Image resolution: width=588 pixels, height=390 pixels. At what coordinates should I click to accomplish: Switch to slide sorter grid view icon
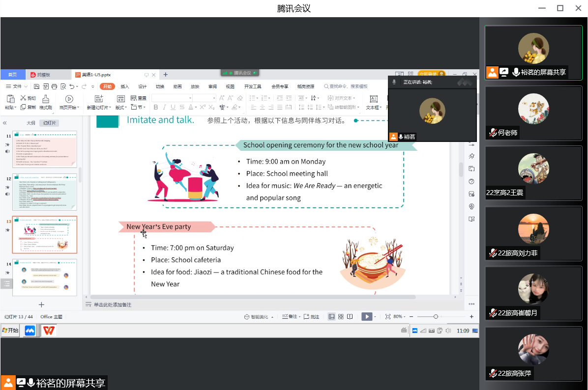click(341, 317)
